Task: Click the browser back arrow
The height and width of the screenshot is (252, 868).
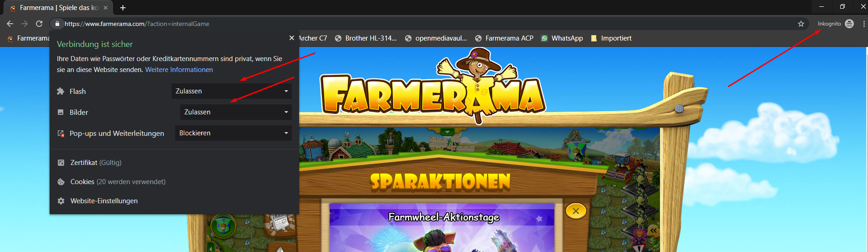Action: (x=10, y=24)
